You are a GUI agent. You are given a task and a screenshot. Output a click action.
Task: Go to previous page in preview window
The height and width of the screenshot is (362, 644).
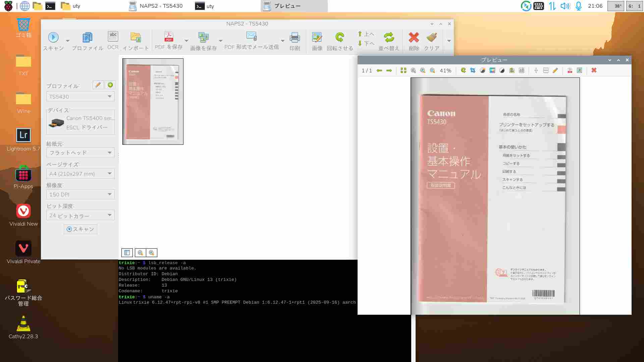point(379,70)
